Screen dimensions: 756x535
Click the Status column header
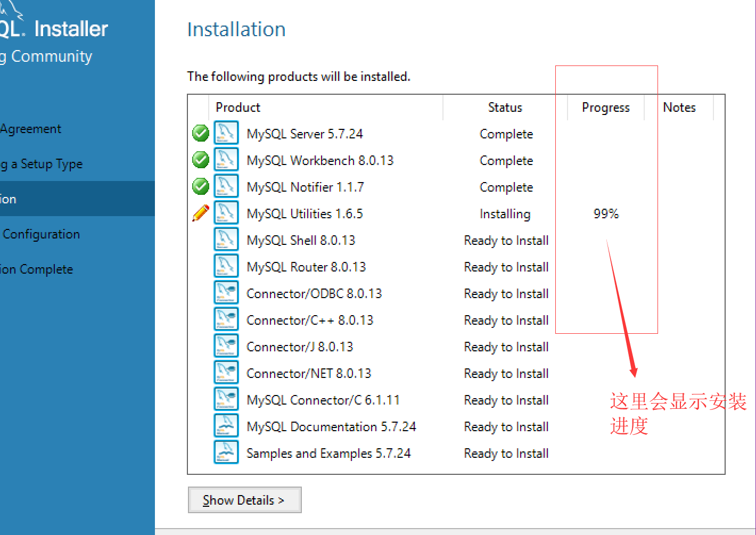click(x=505, y=108)
